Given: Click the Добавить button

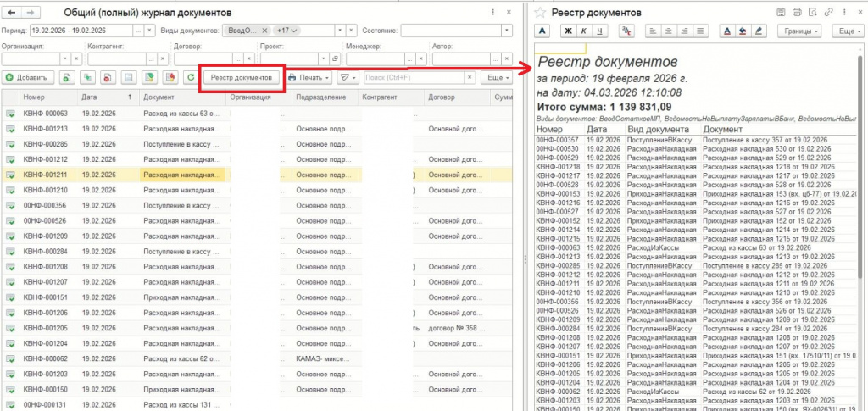Looking at the screenshot, I should [x=28, y=78].
